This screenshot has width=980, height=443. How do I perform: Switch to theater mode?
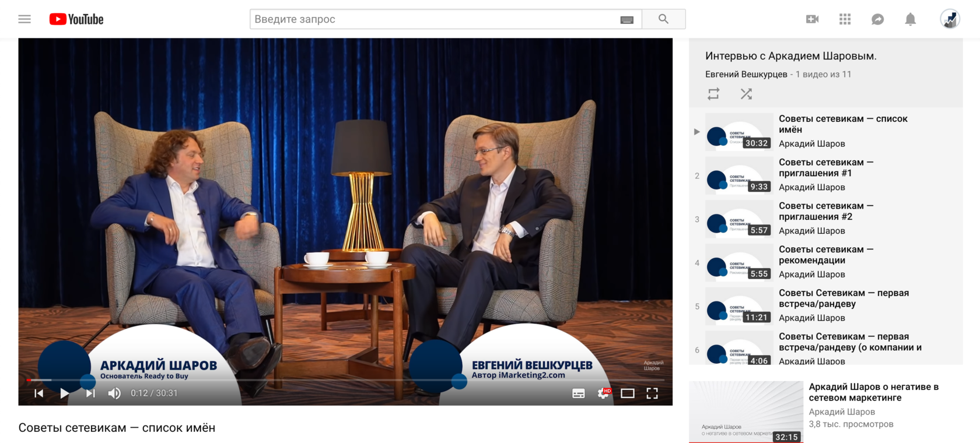tap(628, 393)
